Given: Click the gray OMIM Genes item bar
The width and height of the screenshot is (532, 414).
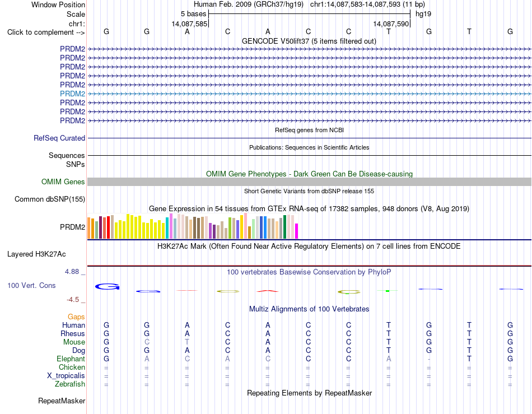Looking at the screenshot, I should pos(310,182).
